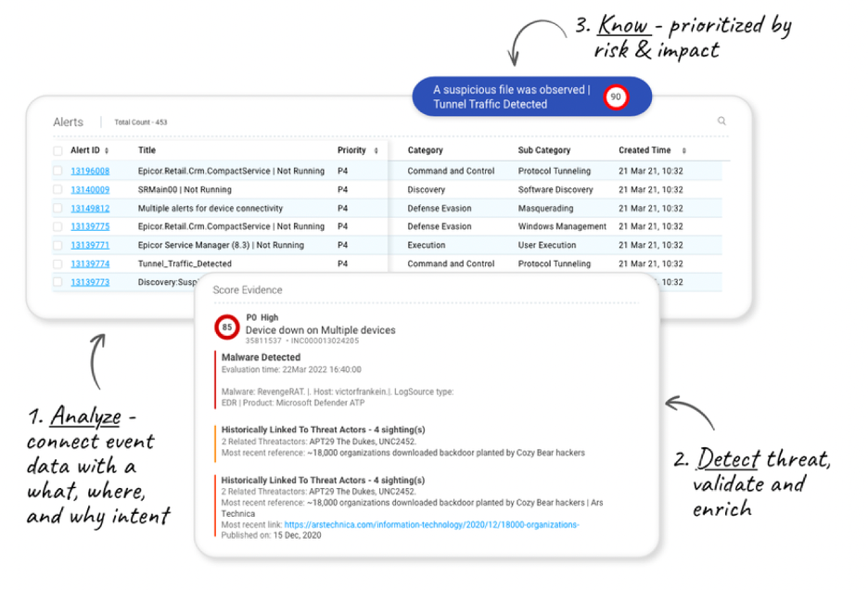868x590 pixels.
Task: Open alert 13196008
Action: pyautogui.click(x=89, y=171)
